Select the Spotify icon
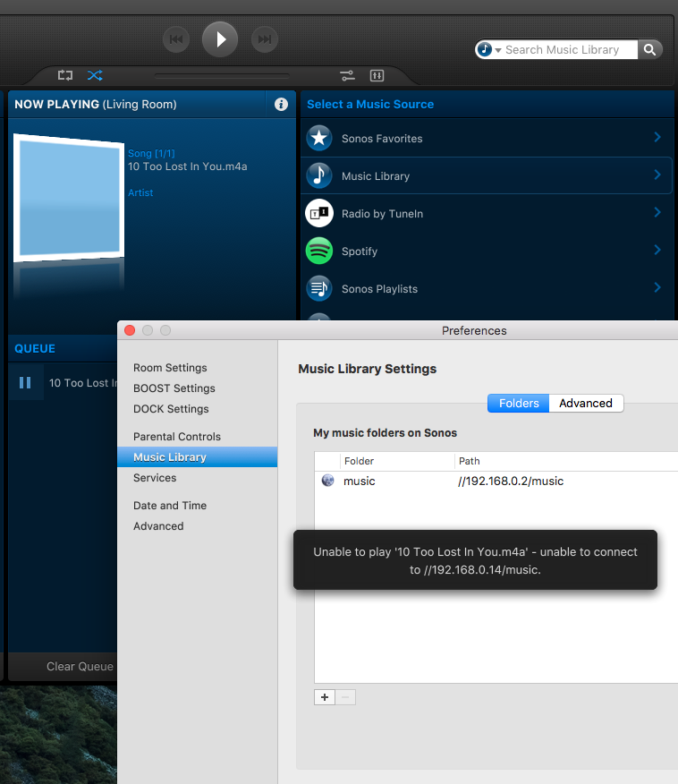This screenshot has width=678, height=784. coord(319,251)
